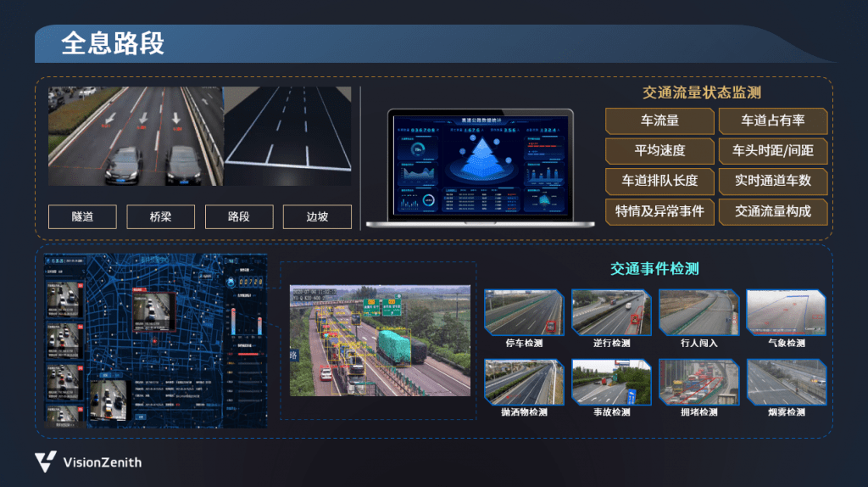This screenshot has height=487, width=868.
Task: Open the 抛洒物检测 thumbnail
Action: pyautogui.click(x=523, y=382)
